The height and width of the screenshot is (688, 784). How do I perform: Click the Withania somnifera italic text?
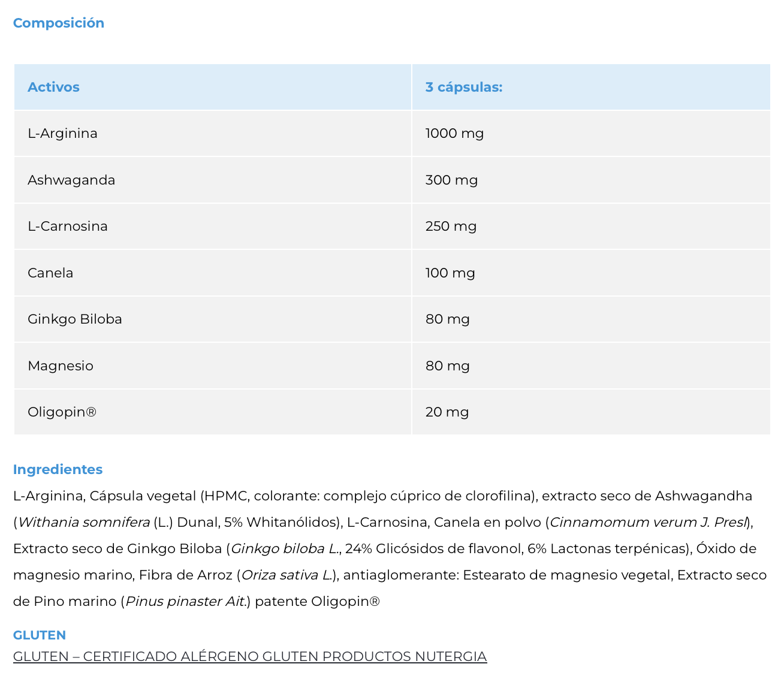click(84, 523)
